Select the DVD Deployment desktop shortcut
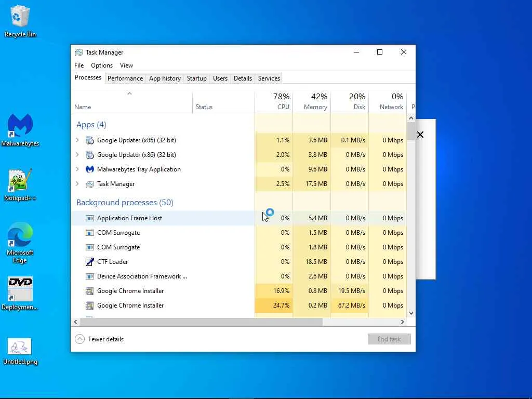Viewport: 532px width, 399px height. click(20, 294)
